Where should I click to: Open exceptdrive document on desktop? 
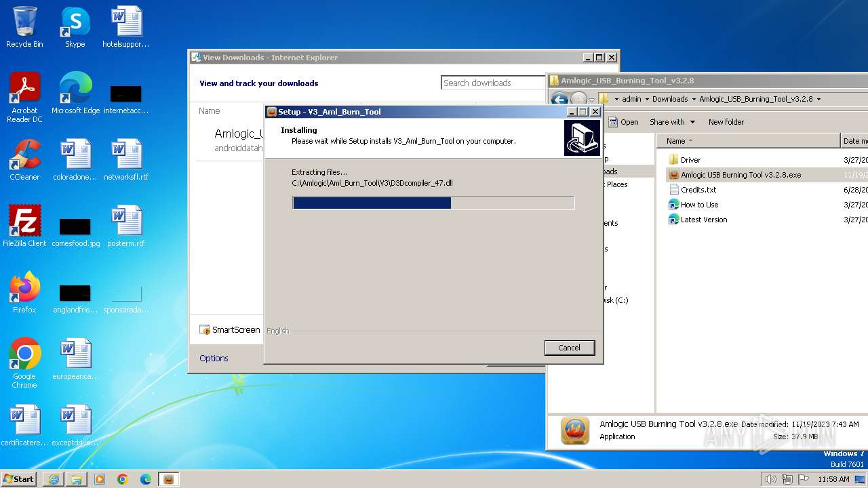[75, 426]
